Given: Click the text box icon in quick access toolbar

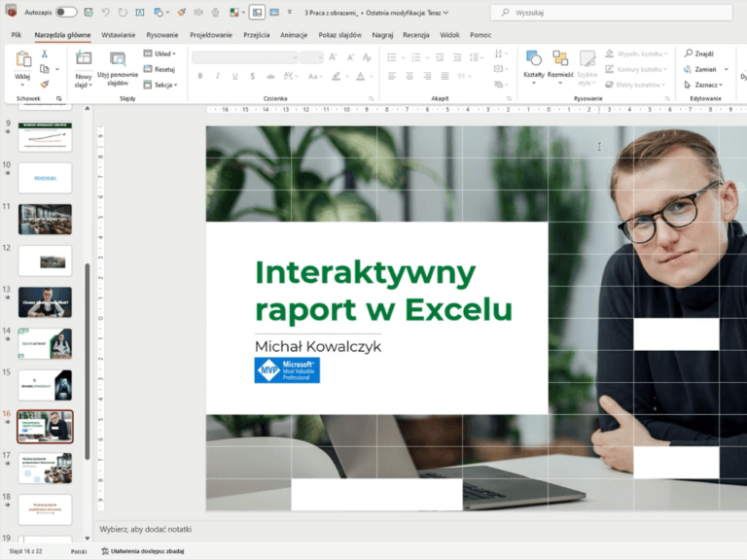Looking at the screenshot, I should [x=140, y=13].
